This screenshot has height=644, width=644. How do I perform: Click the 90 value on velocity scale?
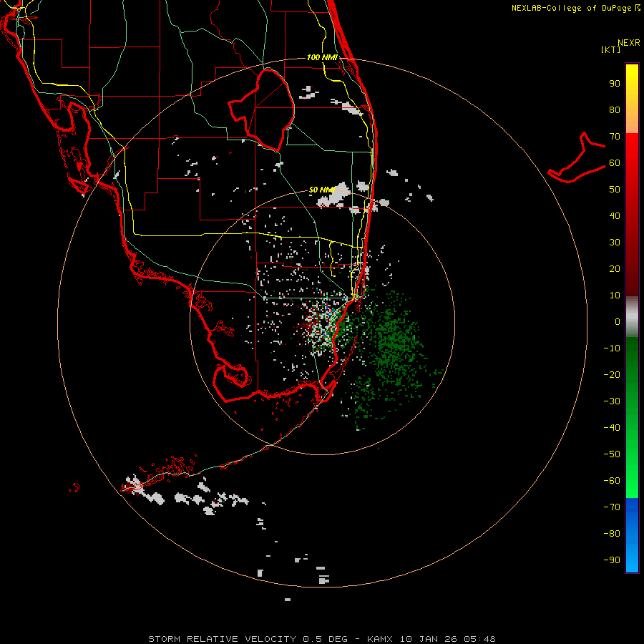tap(615, 84)
